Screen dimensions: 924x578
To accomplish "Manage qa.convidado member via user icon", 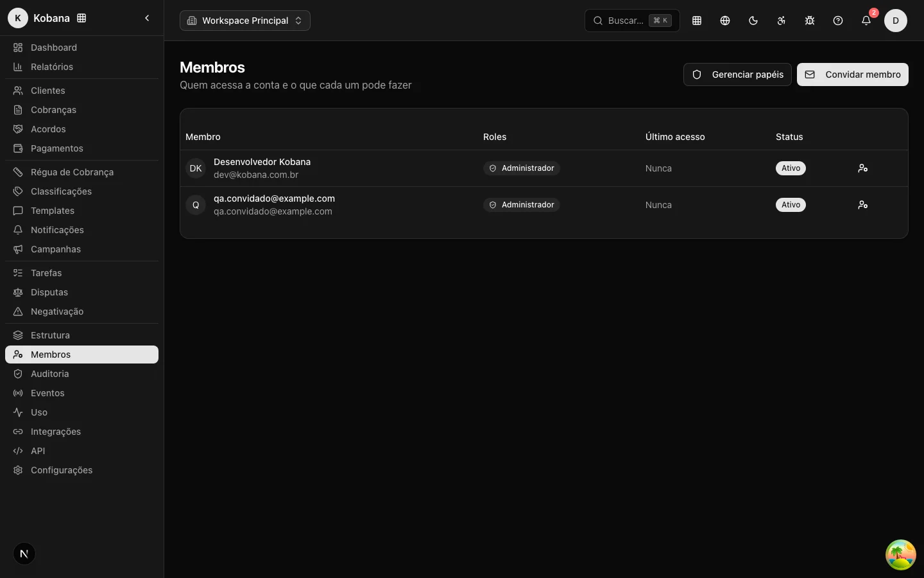I will 863,205.
